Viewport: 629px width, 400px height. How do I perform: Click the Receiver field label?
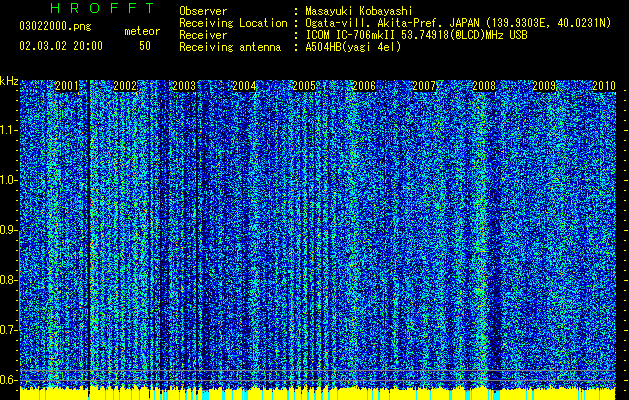(203, 35)
